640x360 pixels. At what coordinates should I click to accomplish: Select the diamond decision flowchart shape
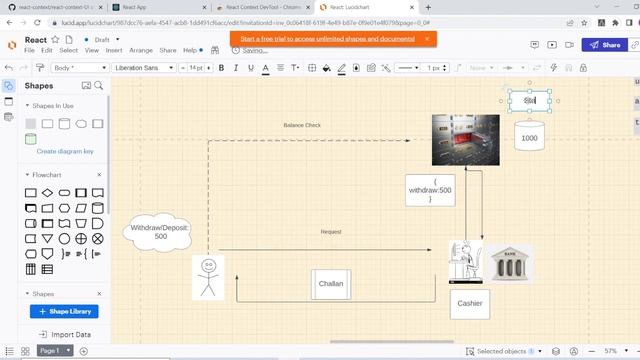click(47, 193)
